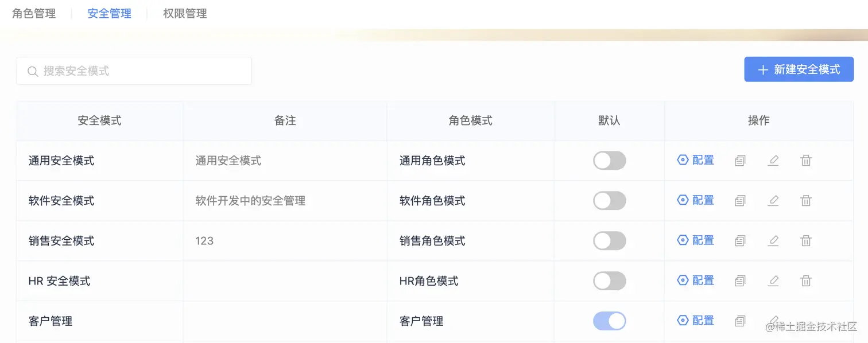Edit the HR 安全模式 entry
Screen dimensions: 868x343
tap(773, 281)
